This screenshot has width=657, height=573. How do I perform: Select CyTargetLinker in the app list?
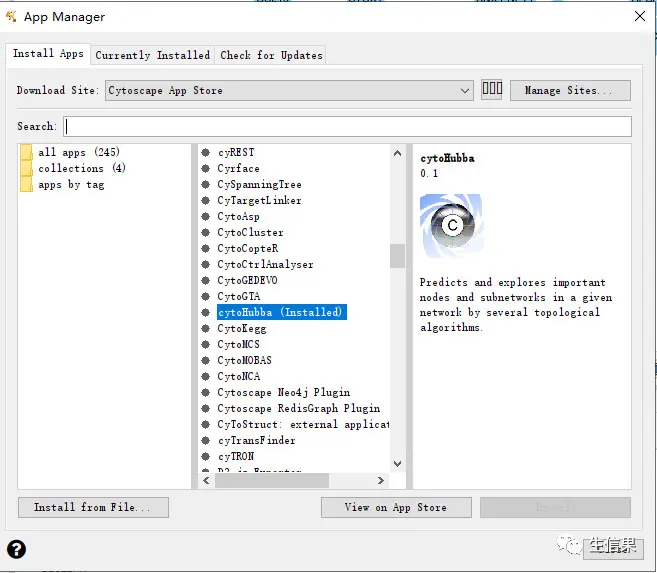[259, 201]
